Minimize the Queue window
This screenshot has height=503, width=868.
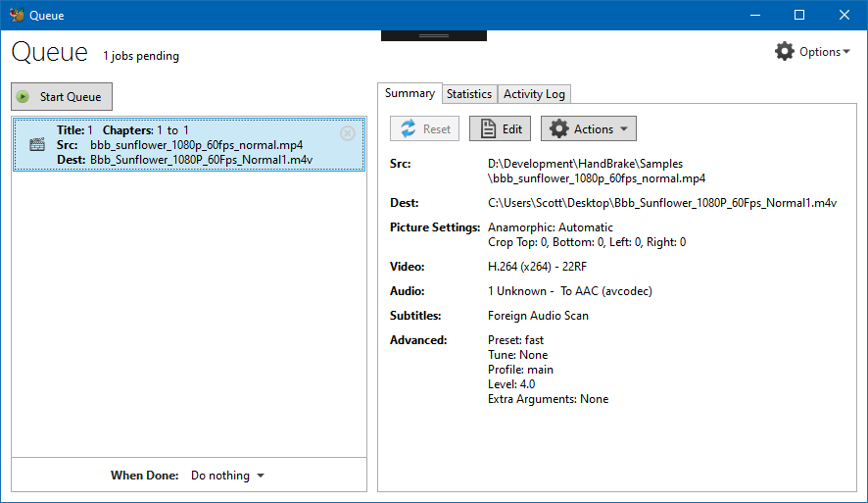[755, 15]
